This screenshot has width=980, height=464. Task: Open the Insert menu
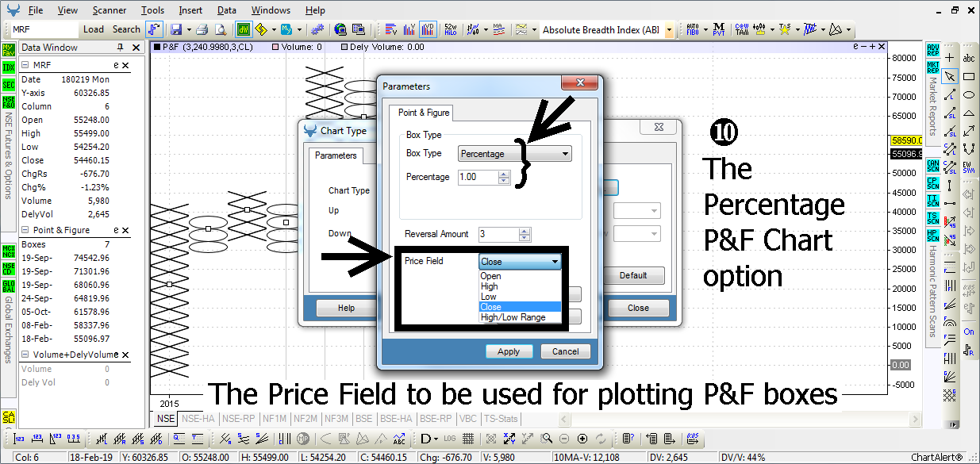[x=190, y=10]
